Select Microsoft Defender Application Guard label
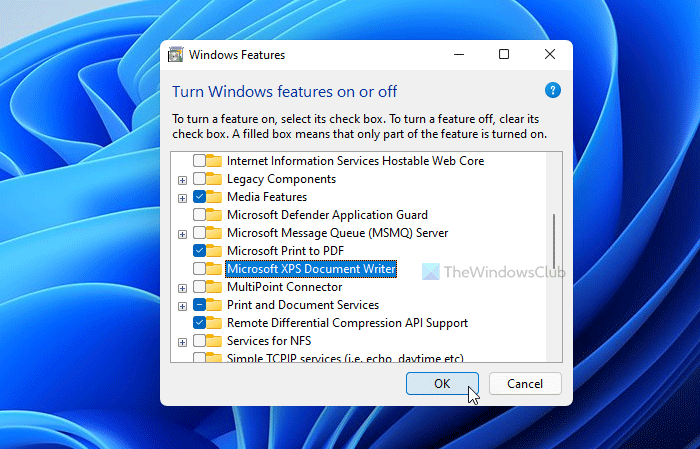Screen dimensions: 700x449 point(327,215)
